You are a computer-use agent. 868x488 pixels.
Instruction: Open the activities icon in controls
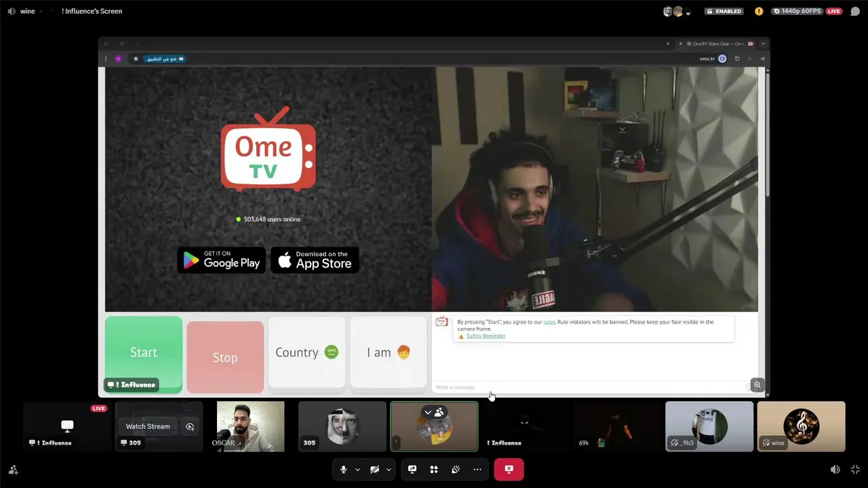[x=434, y=469]
